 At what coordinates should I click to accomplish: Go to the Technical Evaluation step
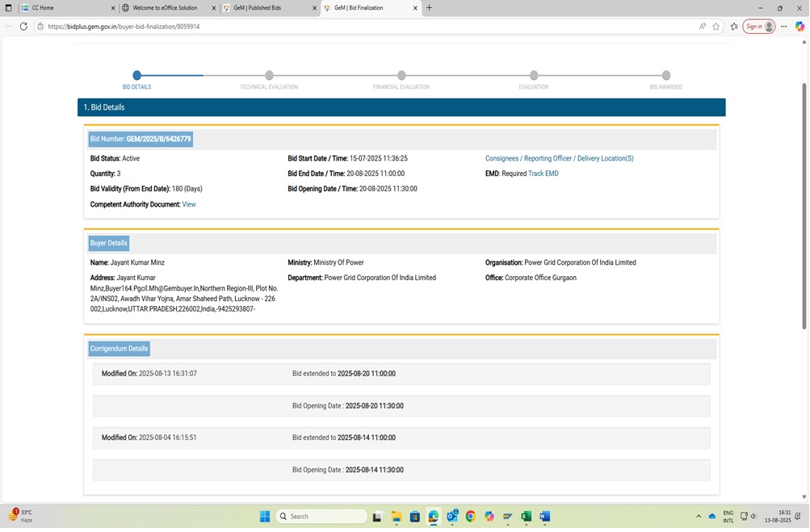coord(269,76)
